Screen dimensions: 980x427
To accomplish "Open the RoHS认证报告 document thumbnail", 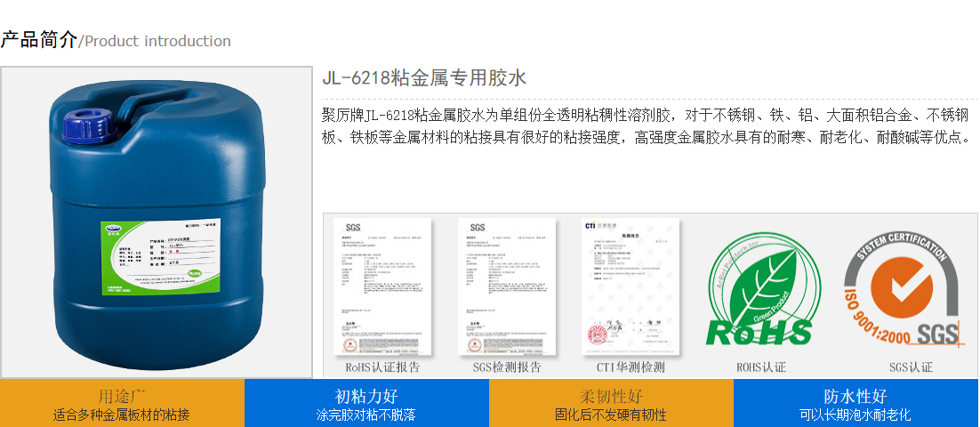I will tap(382, 286).
